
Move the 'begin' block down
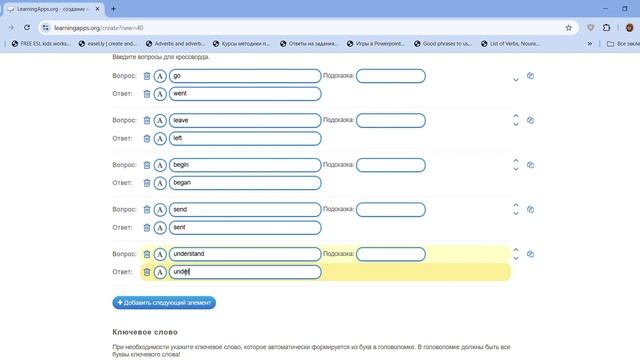coord(516,169)
